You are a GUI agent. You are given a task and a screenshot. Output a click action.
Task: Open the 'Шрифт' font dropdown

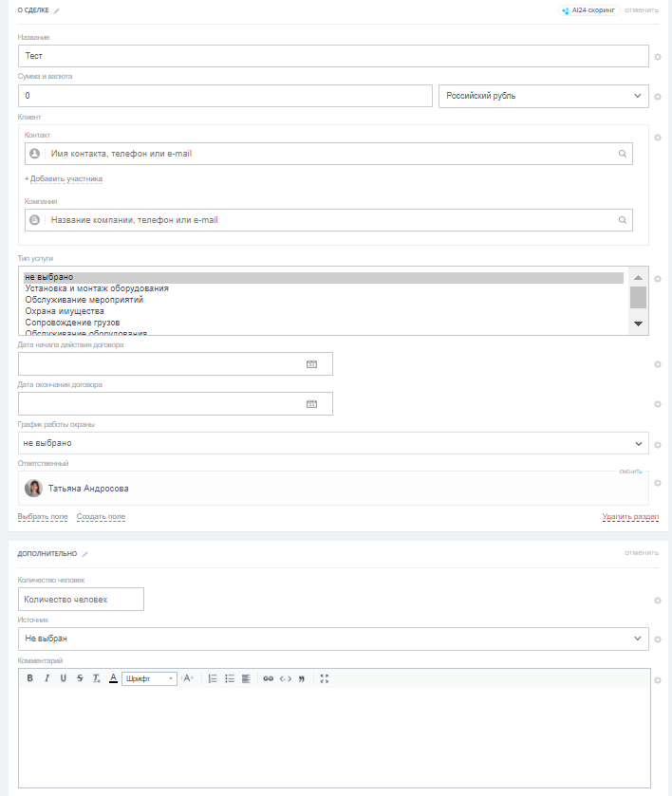[149, 678]
